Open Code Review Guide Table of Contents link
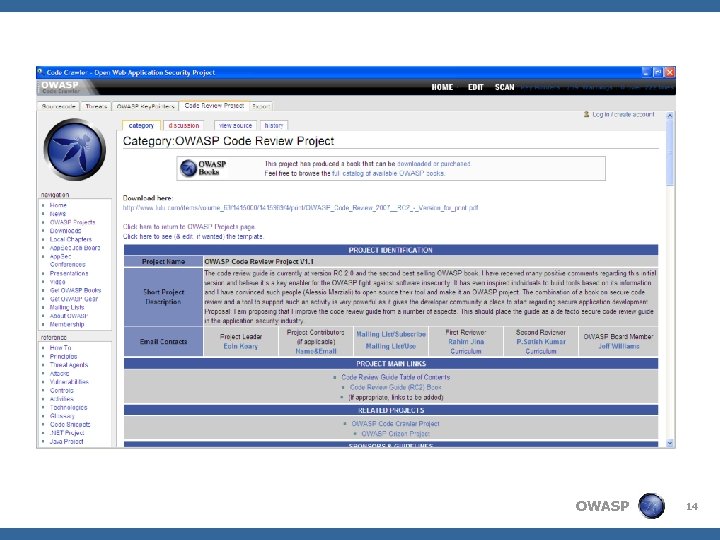This screenshot has height=540, width=720. click(395, 377)
